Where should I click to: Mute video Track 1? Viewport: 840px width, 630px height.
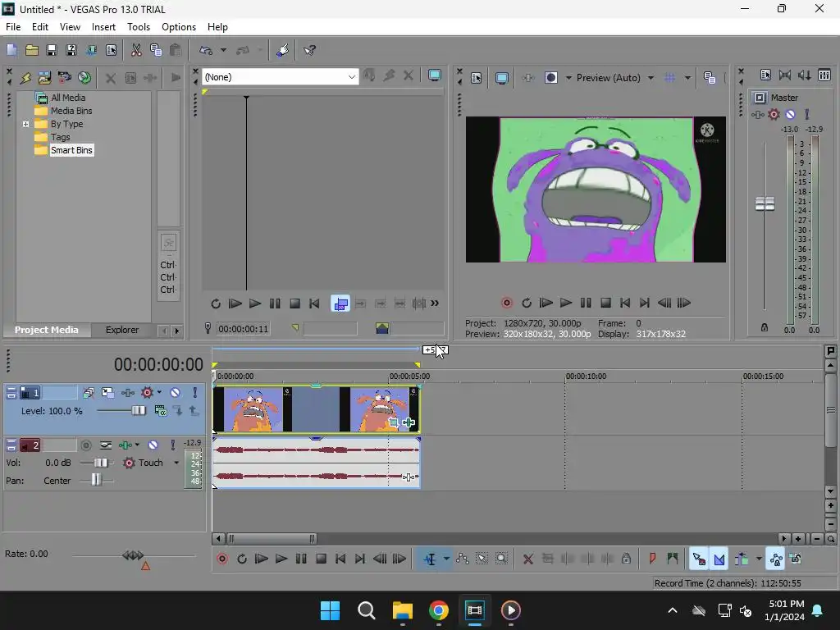tap(176, 393)
